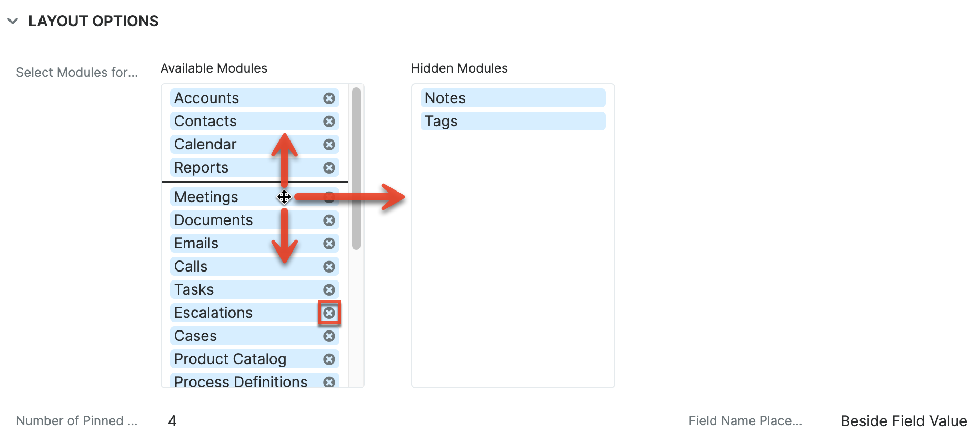Click the Meetings module item

click(221, 197)
